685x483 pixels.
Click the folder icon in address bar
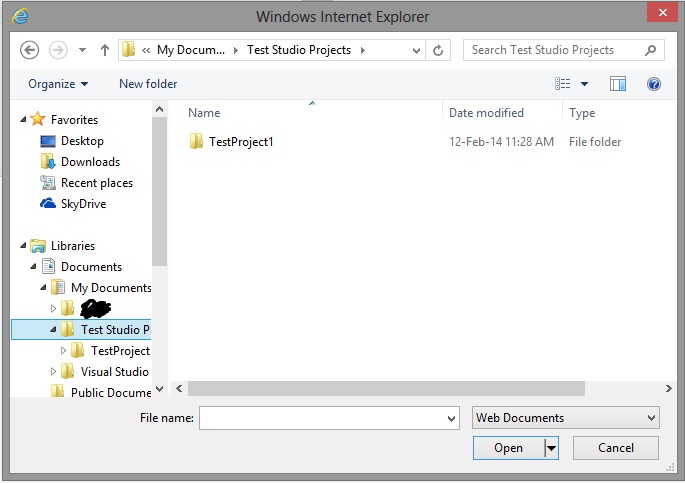click(x=128, y=50)
